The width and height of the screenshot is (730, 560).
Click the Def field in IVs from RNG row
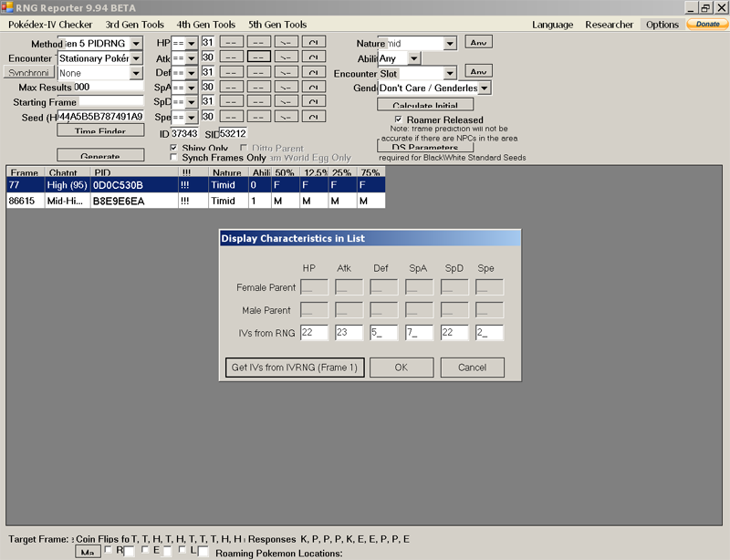pos(383,332)
